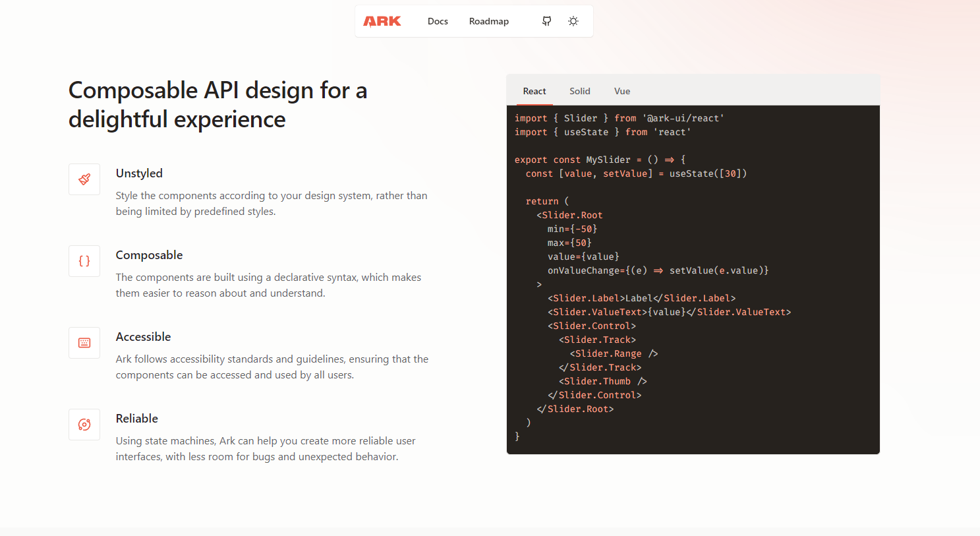
Task: Click the 'Composable' feature heading
Action: (149, 255)
